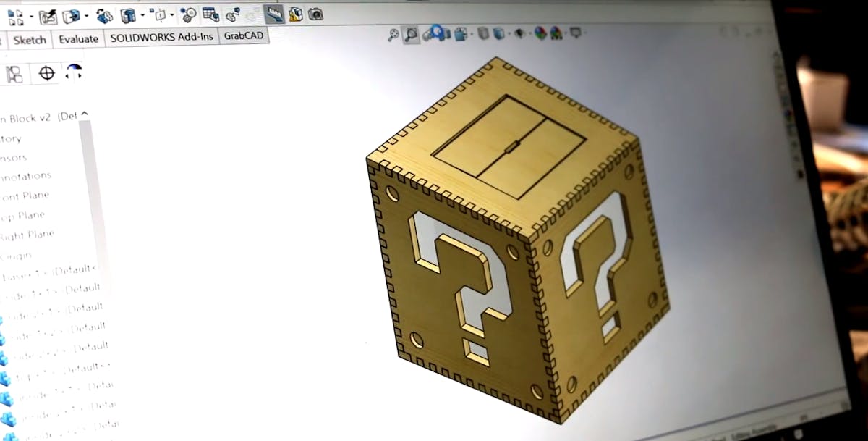Open the Display Style cube icon
Image resolution: width=868 pixels, height=441 pixels.
[x=498, y=33]
